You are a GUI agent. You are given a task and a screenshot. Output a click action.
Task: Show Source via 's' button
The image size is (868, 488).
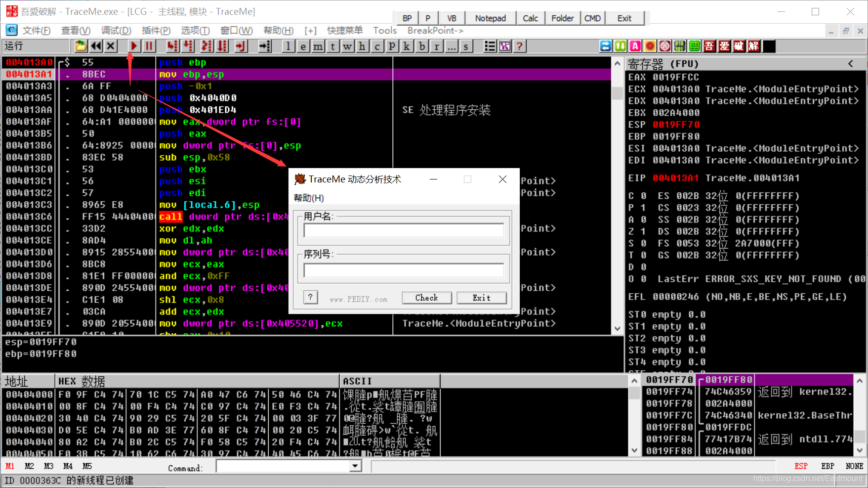click(466, 46)
